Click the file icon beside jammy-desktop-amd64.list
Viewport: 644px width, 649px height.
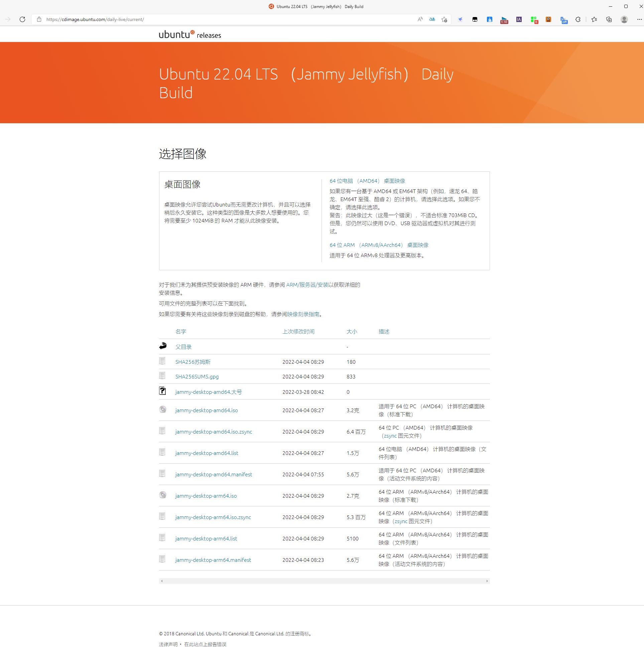[x=162, y=452]
